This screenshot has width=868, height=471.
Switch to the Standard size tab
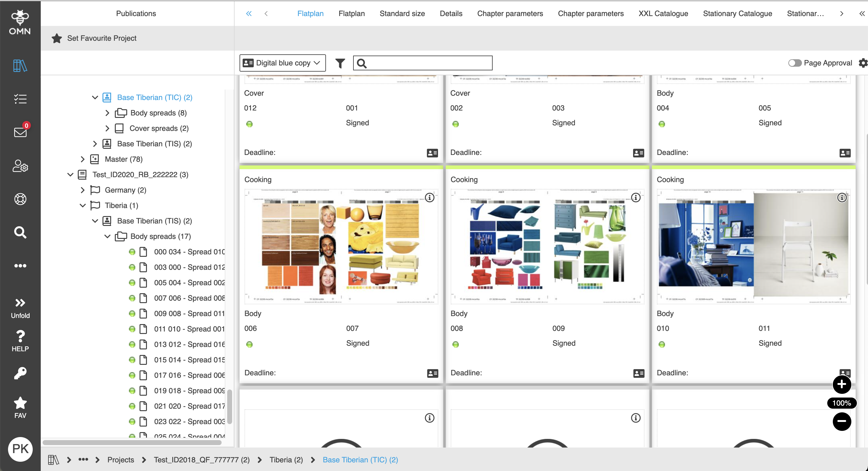tap(402, 14)
